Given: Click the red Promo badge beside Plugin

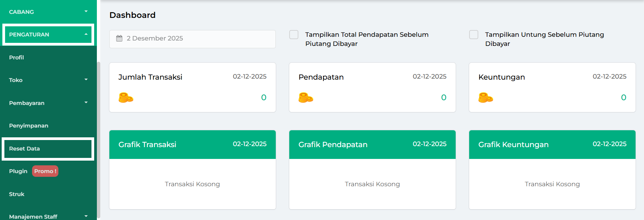Looking at the screenshot, I should (45, 171).
